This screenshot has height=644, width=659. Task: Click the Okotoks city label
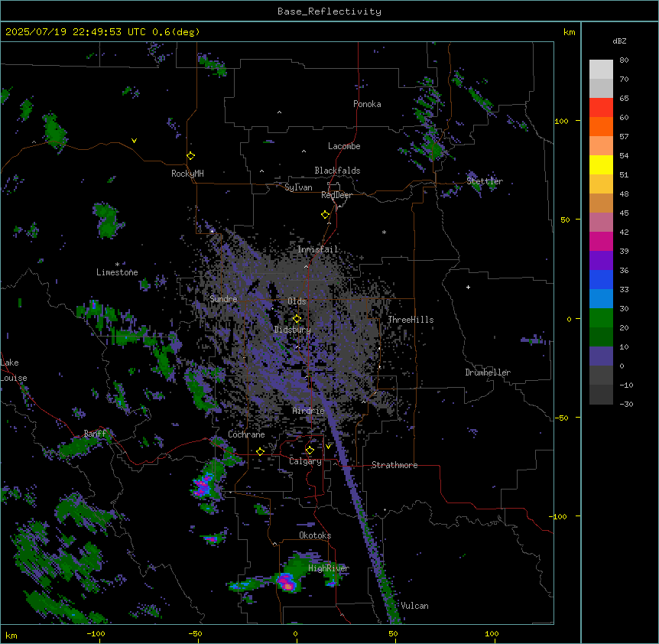click(x=315, y=535)
